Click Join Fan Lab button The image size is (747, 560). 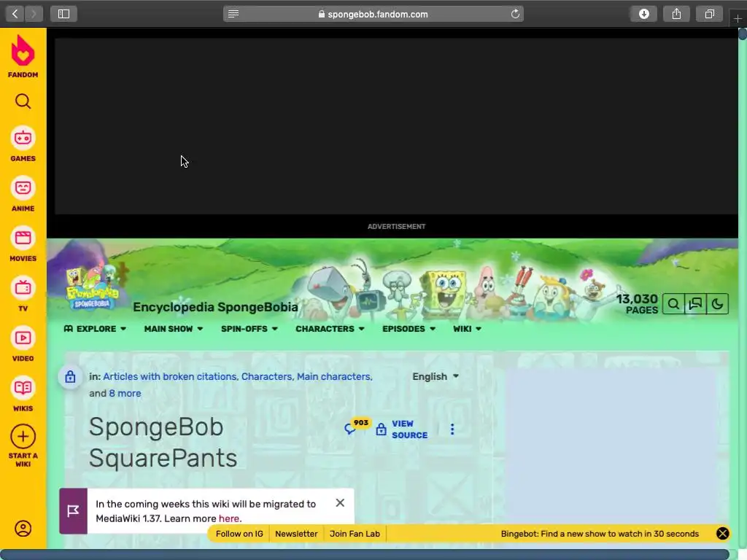[355, 533]
